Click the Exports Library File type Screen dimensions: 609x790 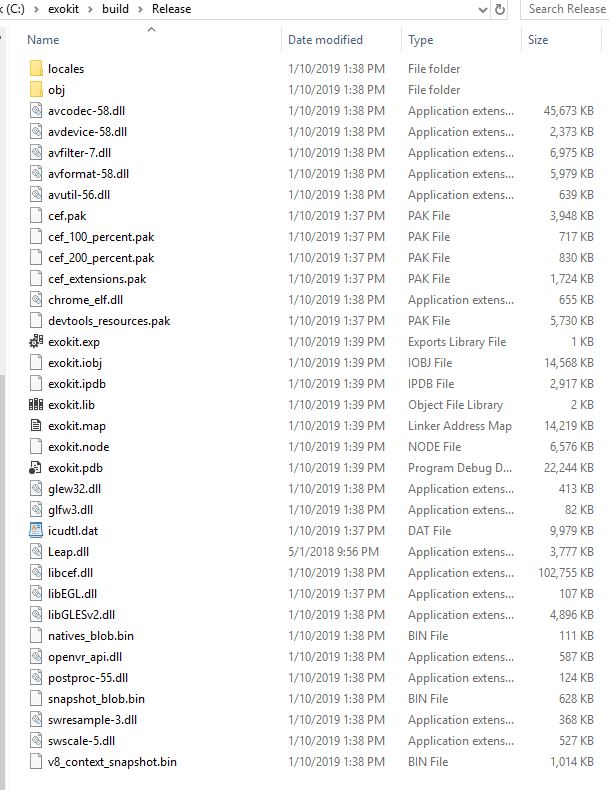pos(457,342)
